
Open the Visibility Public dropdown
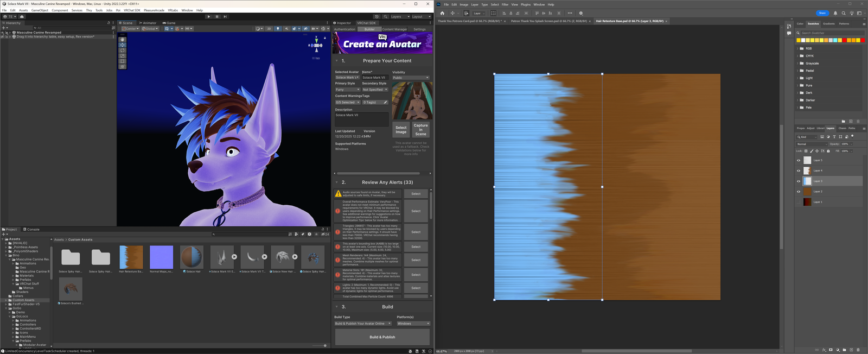coord(411,78)
